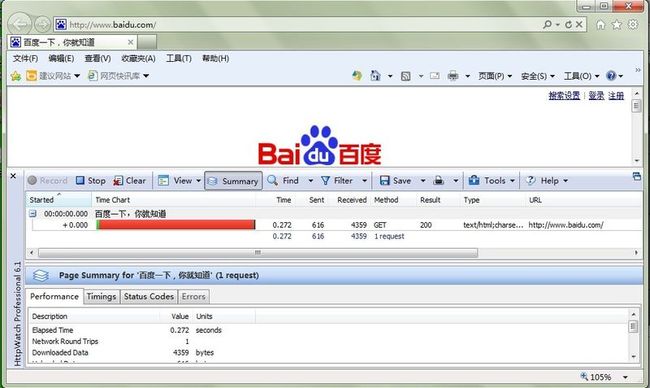This screenshot has height=388, width=650.
Task: Close the HttpWatch panel with X
Action: click(x=13, y=176)
